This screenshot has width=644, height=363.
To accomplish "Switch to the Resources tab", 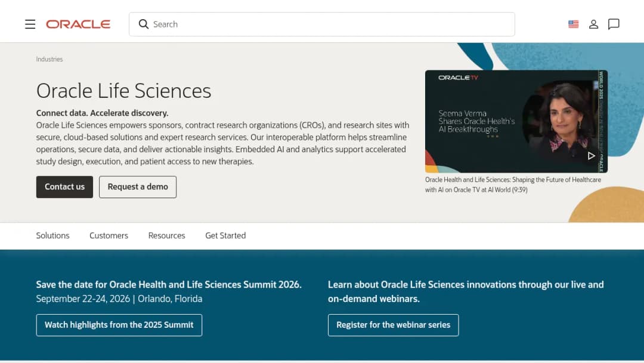I will (x=167, y=236).
